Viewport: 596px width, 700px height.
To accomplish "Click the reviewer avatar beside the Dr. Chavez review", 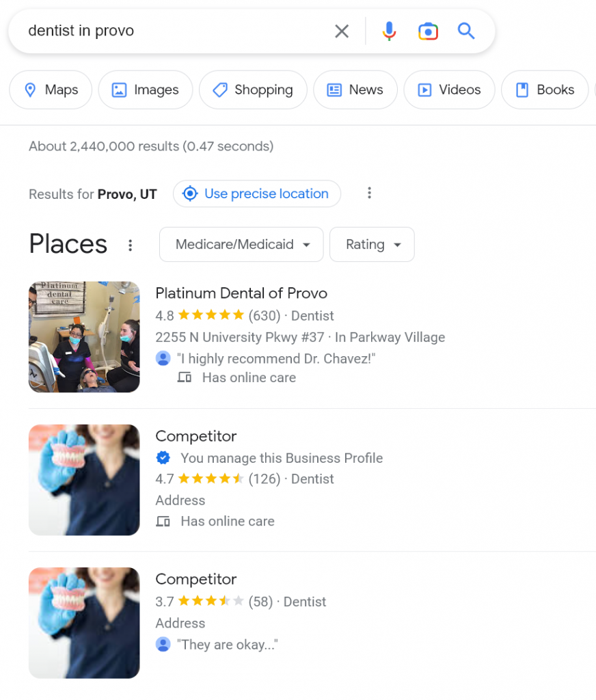I will pos(163,358).
